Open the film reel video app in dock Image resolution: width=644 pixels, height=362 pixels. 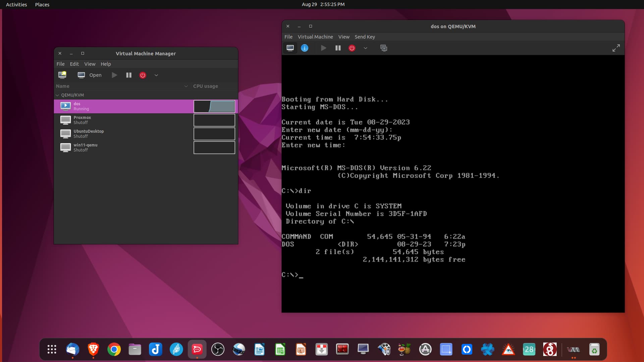(384, 350)
